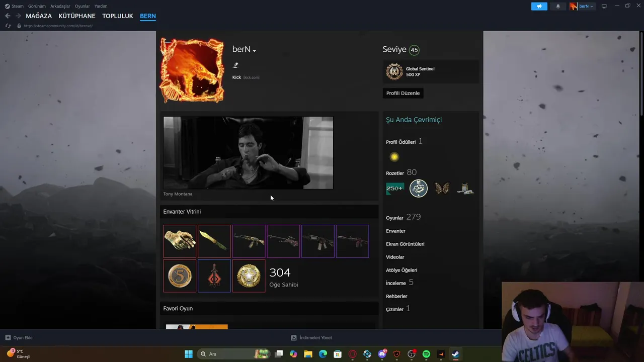Open the Oyunlar menu
The height and width of the screenshot is (362, 644).
(x=83, y=6)
